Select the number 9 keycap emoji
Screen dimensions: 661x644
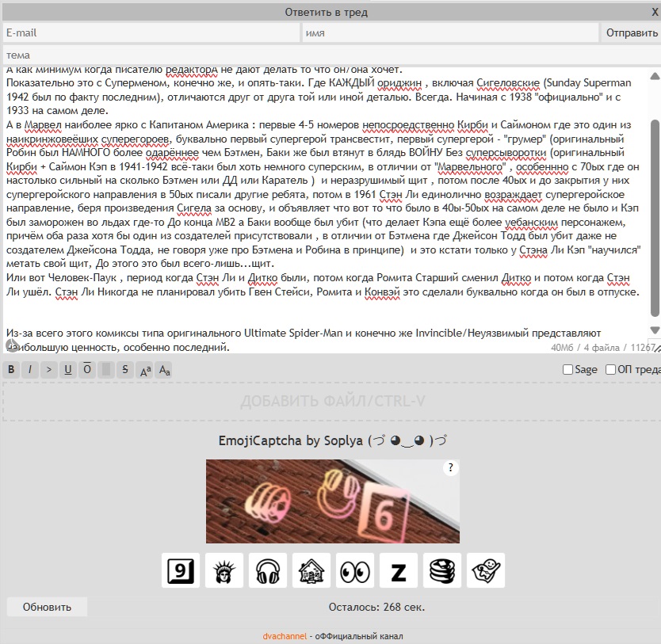coord(181,570)
